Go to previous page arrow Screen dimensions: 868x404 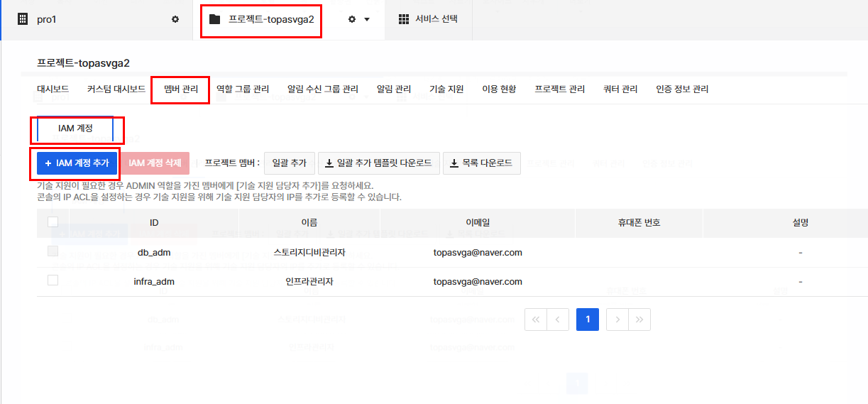click(x=558, y=320)
